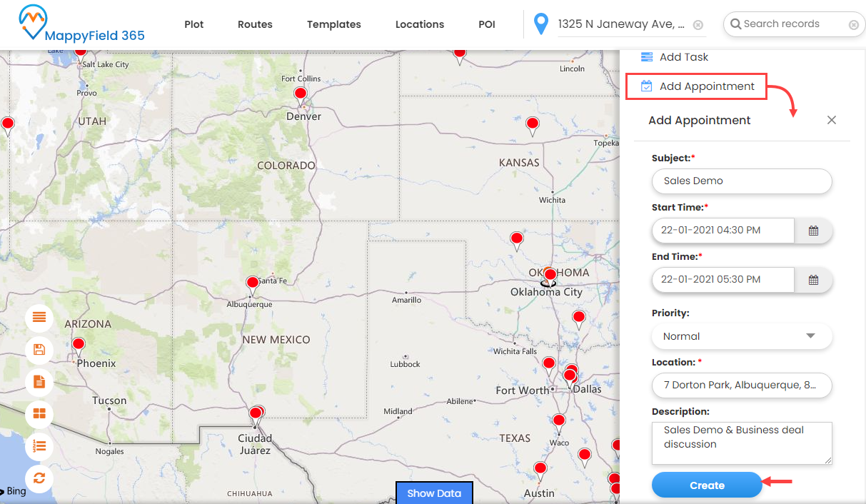Image resolution: width=866 pixels, height=504 pixels.
Task: Click the Create appointment button
Action: (707, 485)
